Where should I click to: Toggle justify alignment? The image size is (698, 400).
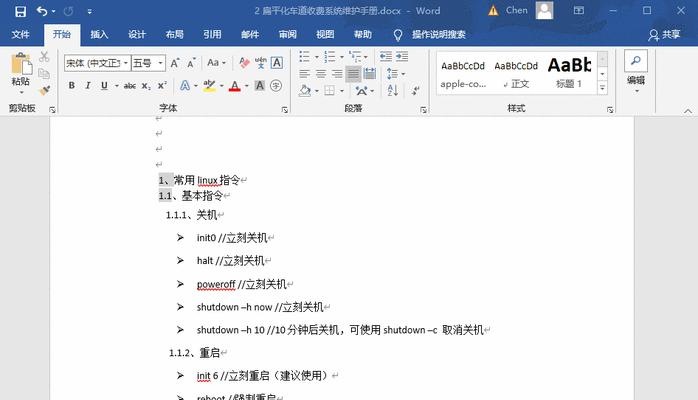click(x=353, y=74)
